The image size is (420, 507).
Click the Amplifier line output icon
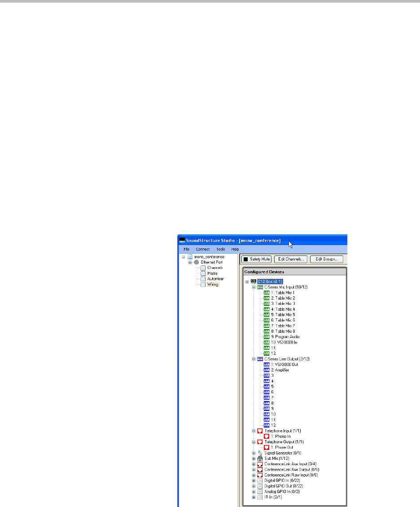(x=267, y=370)
